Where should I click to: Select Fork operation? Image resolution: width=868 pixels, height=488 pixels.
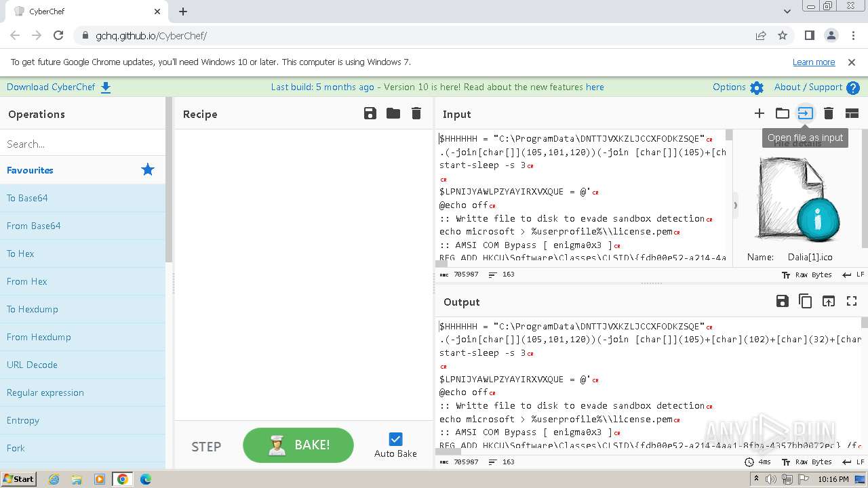click(83, 448)
